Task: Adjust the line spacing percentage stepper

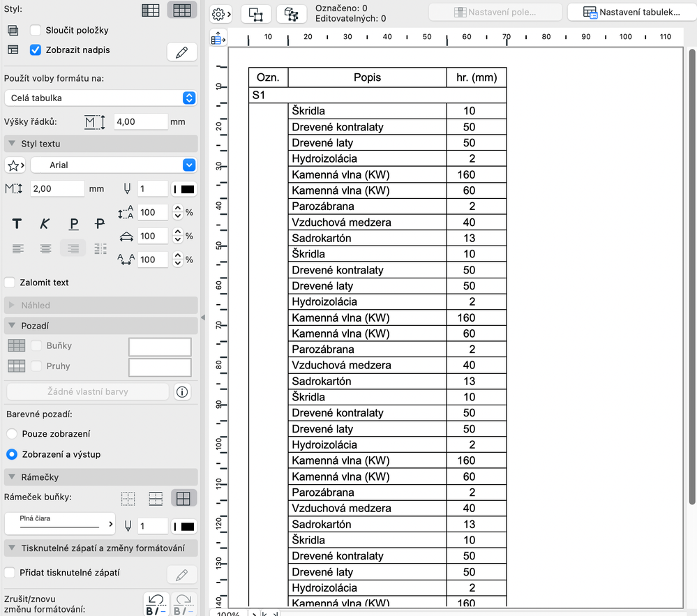Action: click(x=178, y=213)
